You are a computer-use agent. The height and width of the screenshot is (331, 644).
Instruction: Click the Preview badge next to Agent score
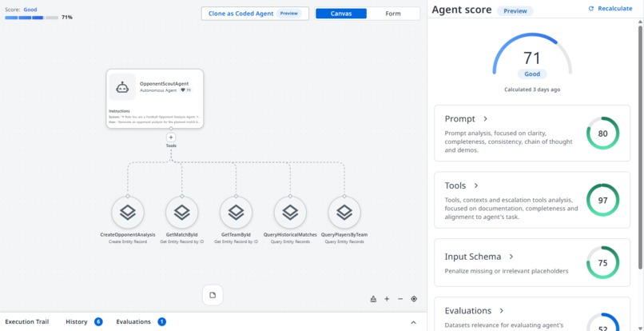(x=515, y=11)
